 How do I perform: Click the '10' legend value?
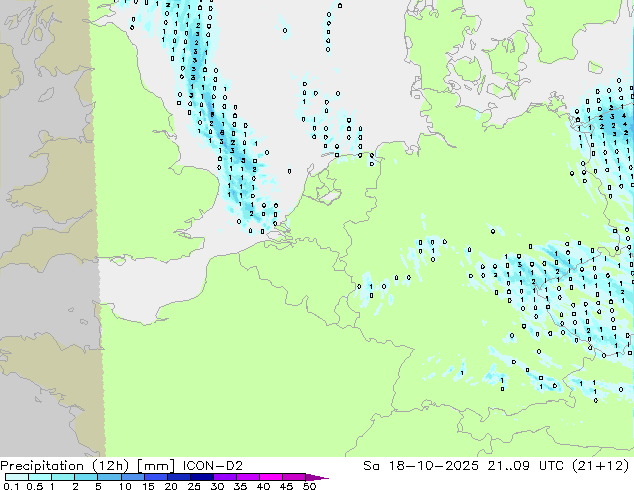pyautogui.click(x=125, y=486)
